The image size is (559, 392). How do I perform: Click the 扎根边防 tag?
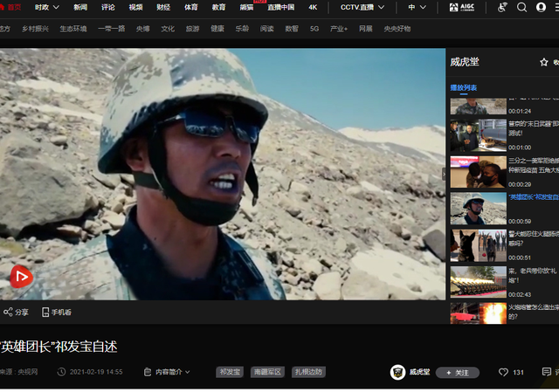(x=308, y=372)
